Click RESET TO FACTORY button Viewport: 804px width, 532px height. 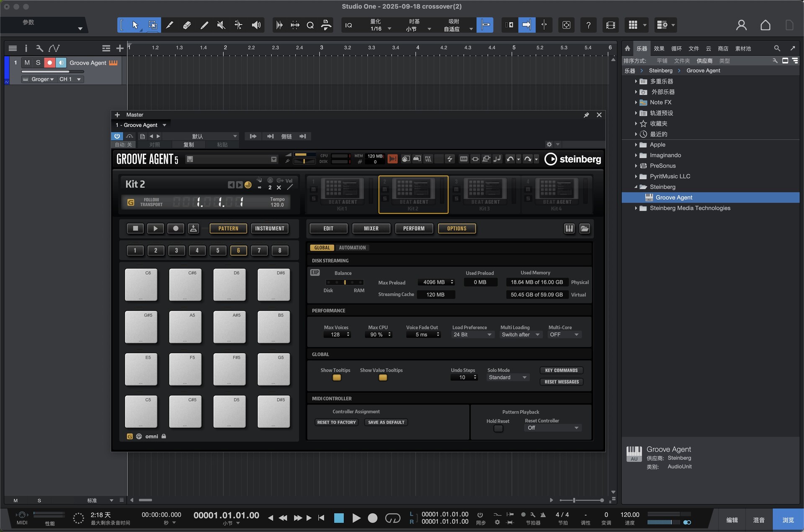(336, 422)
